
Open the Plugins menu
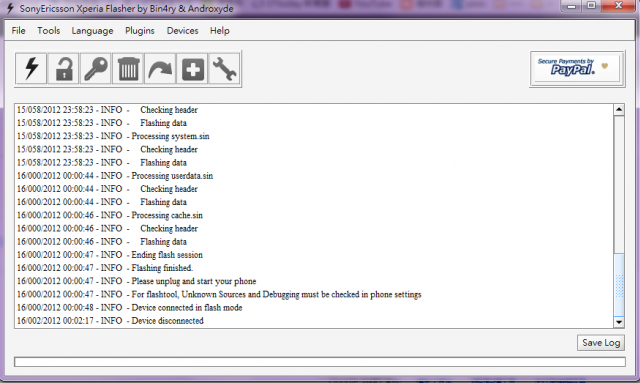coord(140,31)
